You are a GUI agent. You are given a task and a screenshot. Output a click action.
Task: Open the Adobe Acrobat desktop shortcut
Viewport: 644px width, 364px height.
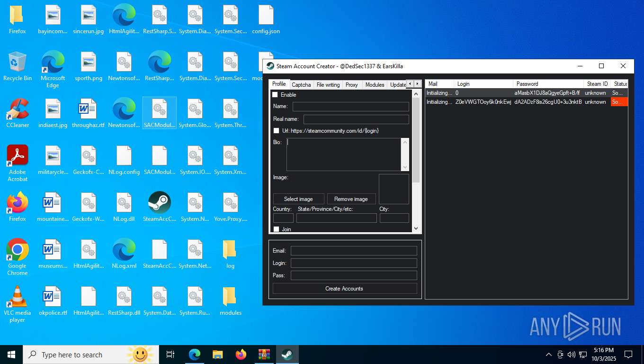[x=18, y=163]
